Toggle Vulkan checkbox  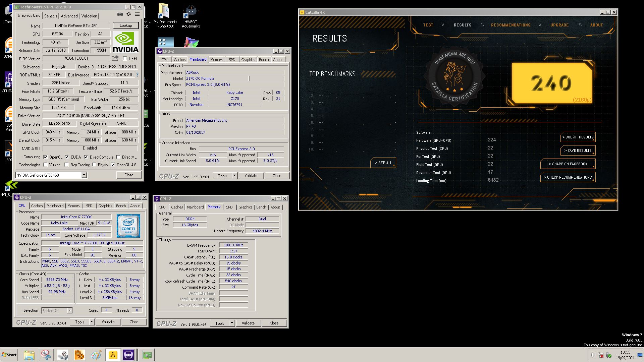pos(45,165)
